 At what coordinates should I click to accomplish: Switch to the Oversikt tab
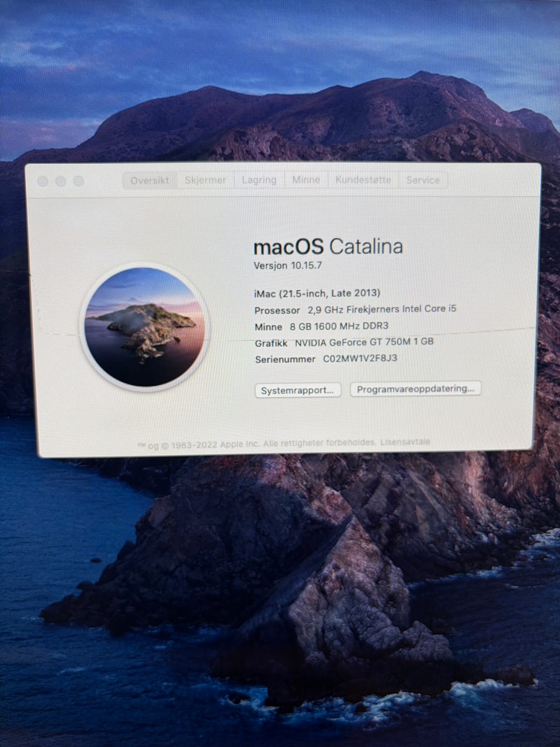click(150, 181)
